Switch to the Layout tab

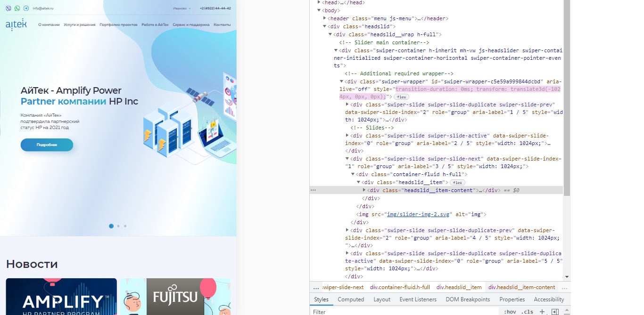tap(382, 299)
